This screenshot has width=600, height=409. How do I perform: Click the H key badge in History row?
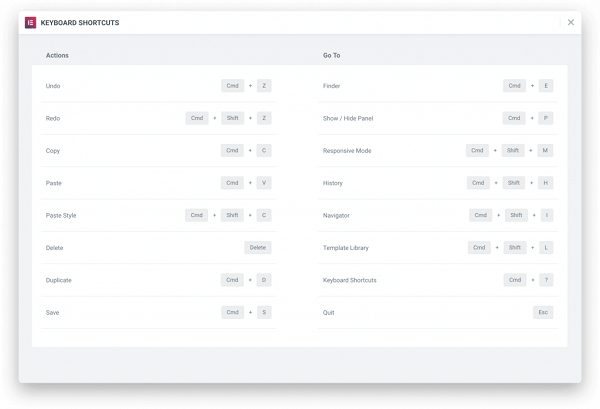546,183
